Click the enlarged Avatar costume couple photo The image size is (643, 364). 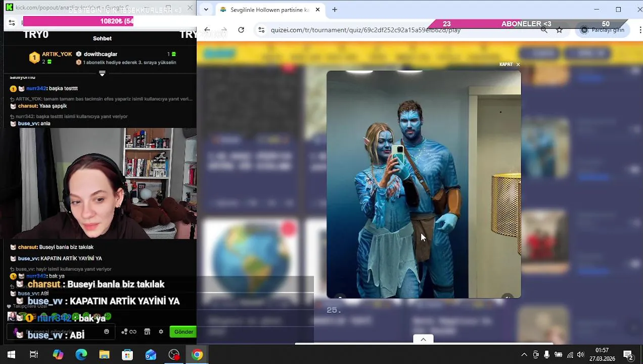[x=424, y=185]
